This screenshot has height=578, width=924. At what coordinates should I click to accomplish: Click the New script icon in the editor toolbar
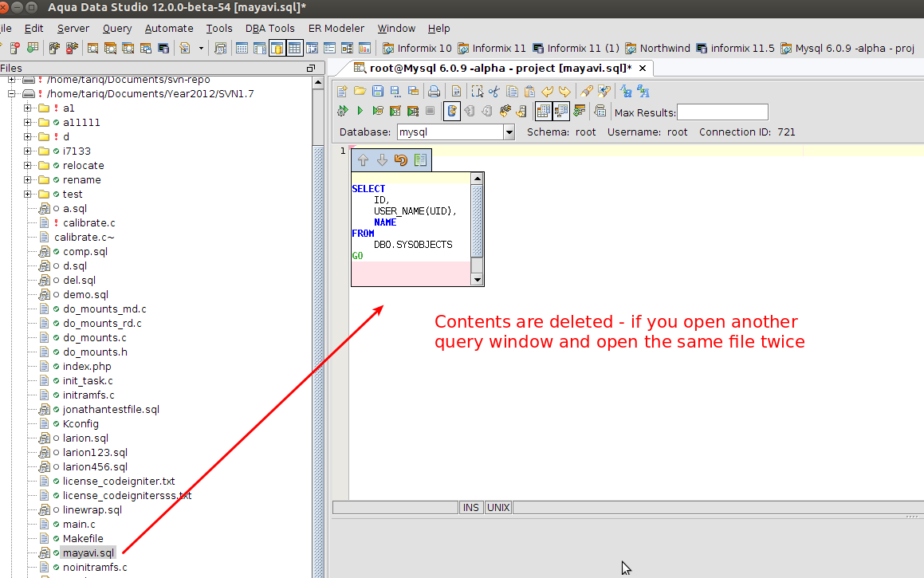coord(342,92)
